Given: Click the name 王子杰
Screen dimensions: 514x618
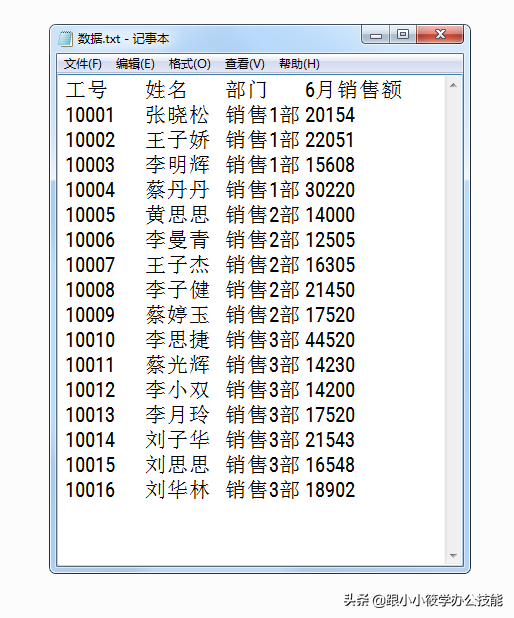Looking at the screenshot, I should pos(177,265).
